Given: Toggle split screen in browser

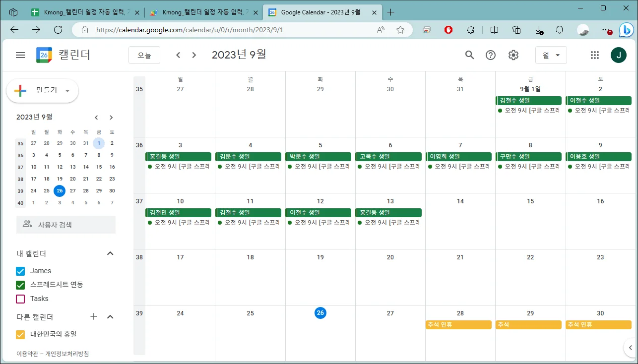Looking at the screenshot, I should 494,30.
